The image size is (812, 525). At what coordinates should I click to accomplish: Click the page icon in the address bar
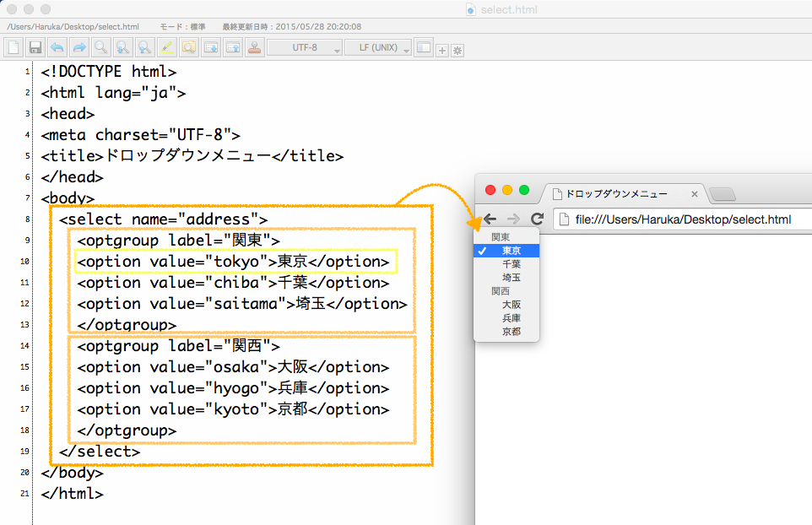click(564, 219)
